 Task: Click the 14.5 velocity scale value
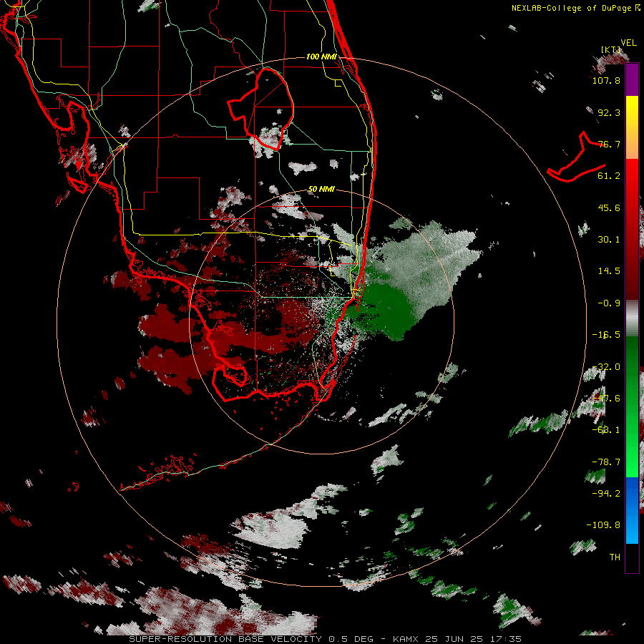coord(609,271)
